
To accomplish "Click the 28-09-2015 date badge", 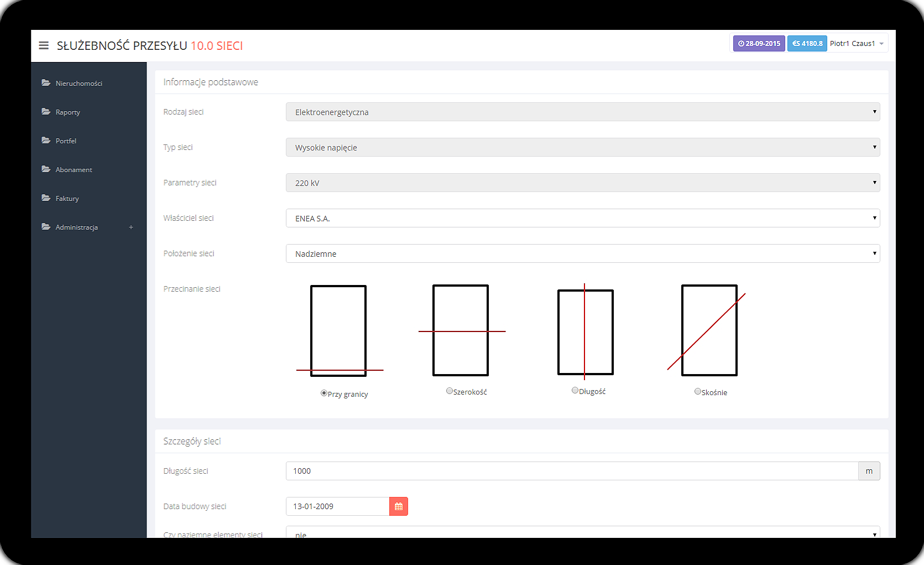I will click(x=759, y=43).
